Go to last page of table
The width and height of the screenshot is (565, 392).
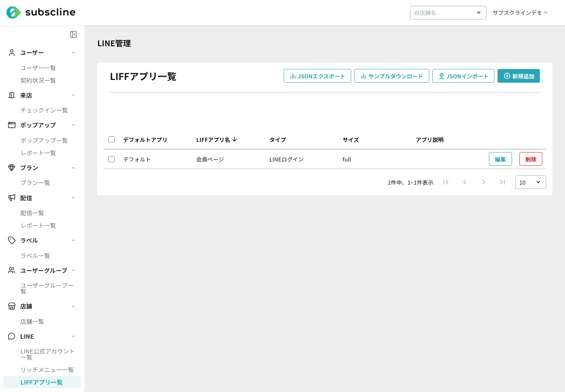click(502, 182)
